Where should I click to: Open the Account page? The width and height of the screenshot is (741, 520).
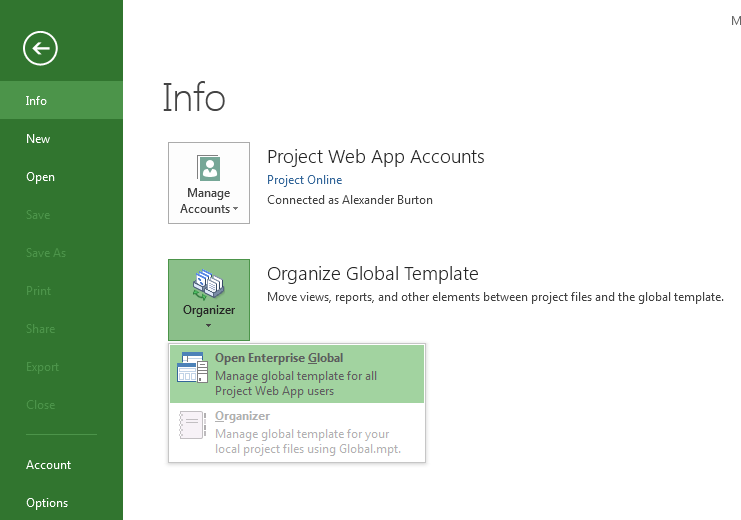click(x=61, y=465)
